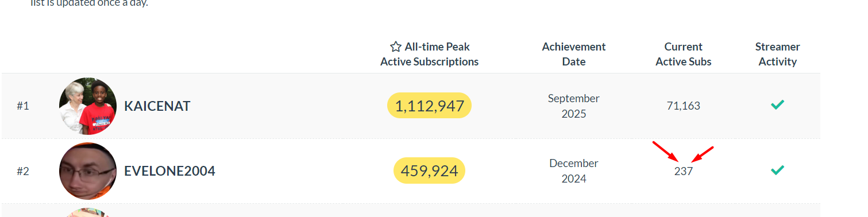
Task: Click the yellow 459,924 peak badge
Action: (x=430, y=170)
